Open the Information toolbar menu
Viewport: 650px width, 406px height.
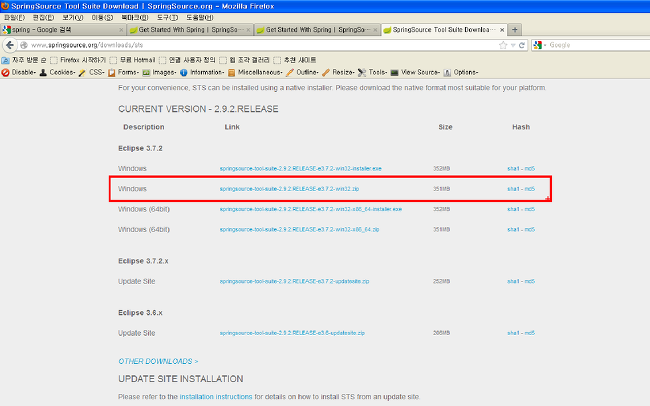tap(202, 72)
